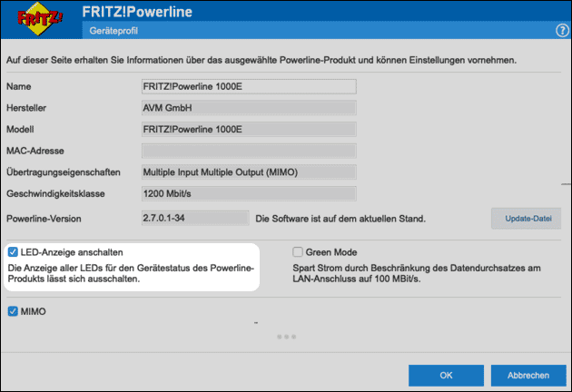This screenshot has width=572, height=392.
Task: Confirm settings with OK button
Action: point(446,376)
